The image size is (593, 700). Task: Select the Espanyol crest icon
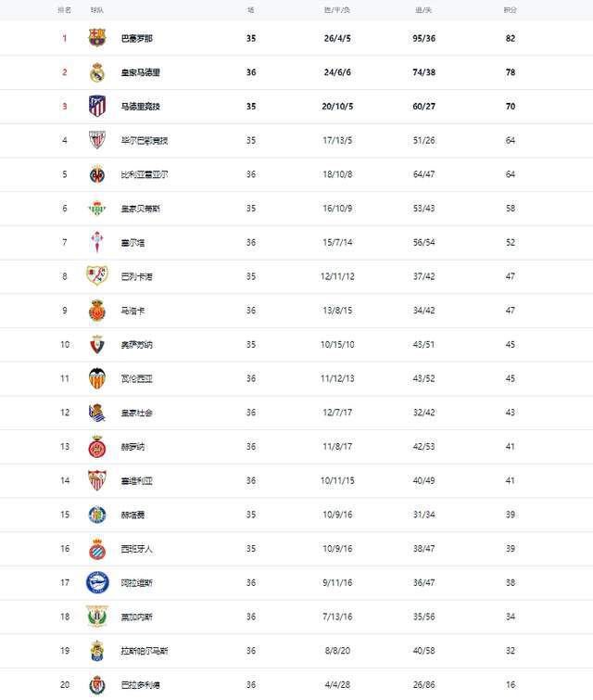(96, 548)
